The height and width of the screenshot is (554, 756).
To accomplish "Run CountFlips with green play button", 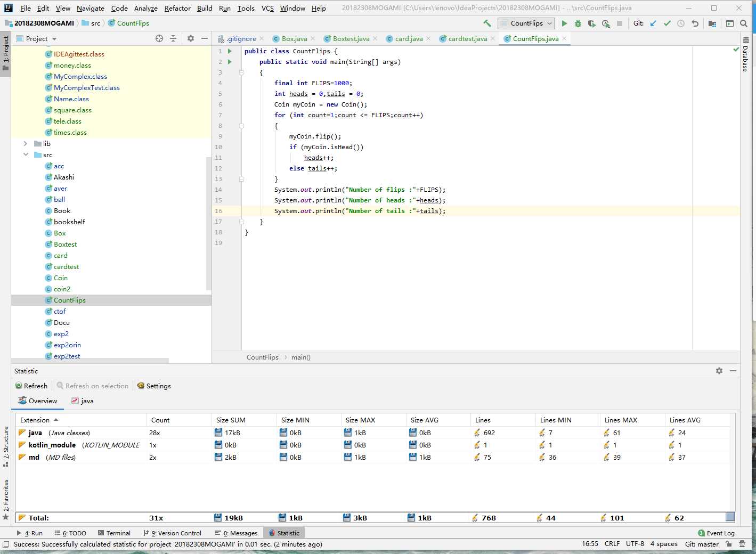I will (x=564, y=23).
